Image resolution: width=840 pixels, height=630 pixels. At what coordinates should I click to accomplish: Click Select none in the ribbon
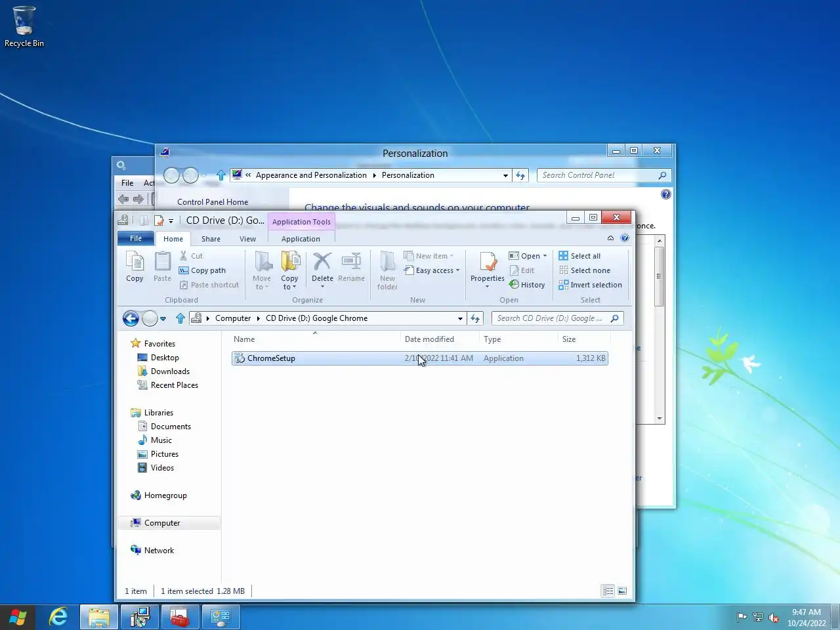tap(585, 270)
